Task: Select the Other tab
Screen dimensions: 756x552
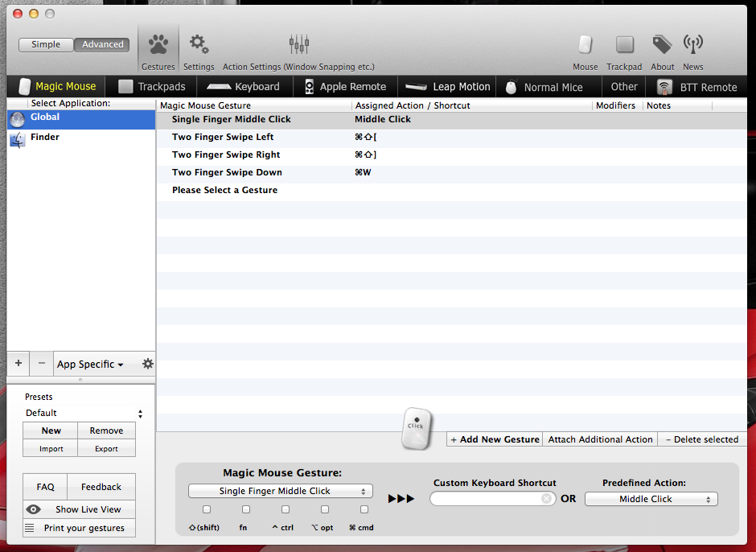Action: point(624,87)
